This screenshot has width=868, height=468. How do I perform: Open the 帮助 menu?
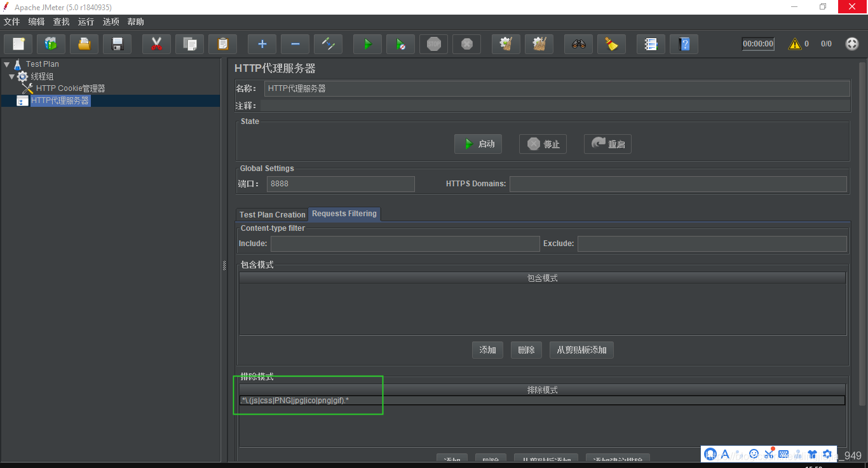pos(136,22)
